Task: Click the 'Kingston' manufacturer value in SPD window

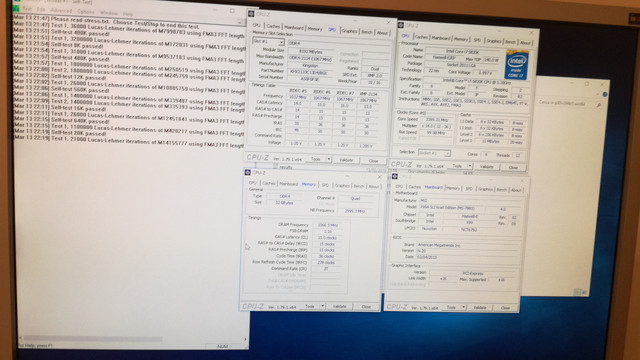Action: (x=310, y=65)
